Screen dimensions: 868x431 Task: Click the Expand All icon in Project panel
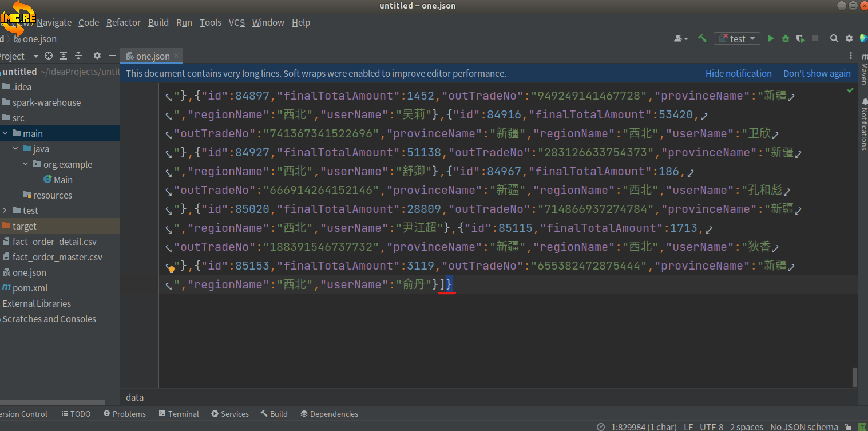click(x=64, y=56)
